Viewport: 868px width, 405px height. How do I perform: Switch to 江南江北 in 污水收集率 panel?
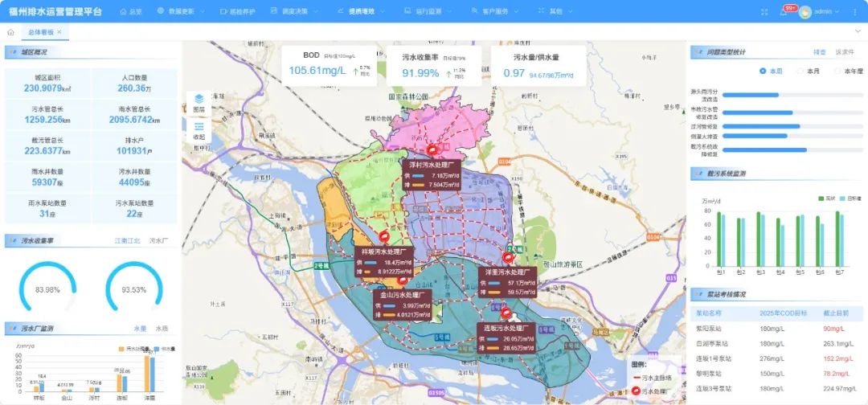pyautogui.click(x=127, y=241)
